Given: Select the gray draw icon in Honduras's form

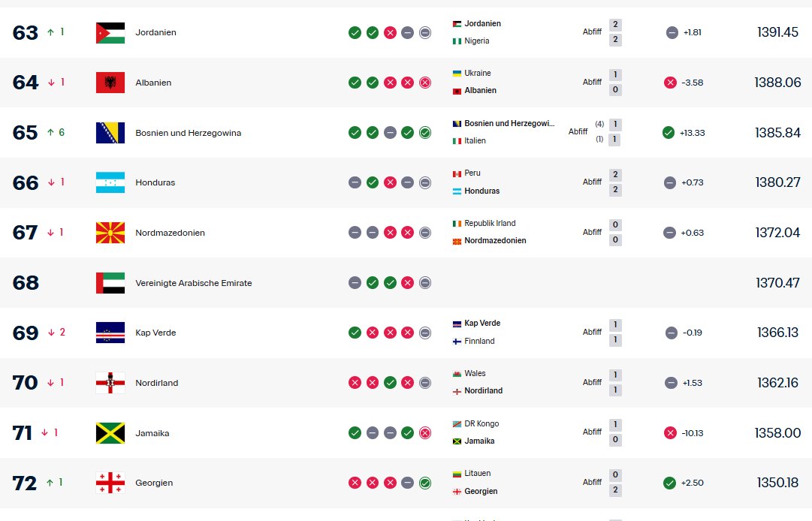Looking at the screenshot, I should pyautogui.click(x=355, y=182).
